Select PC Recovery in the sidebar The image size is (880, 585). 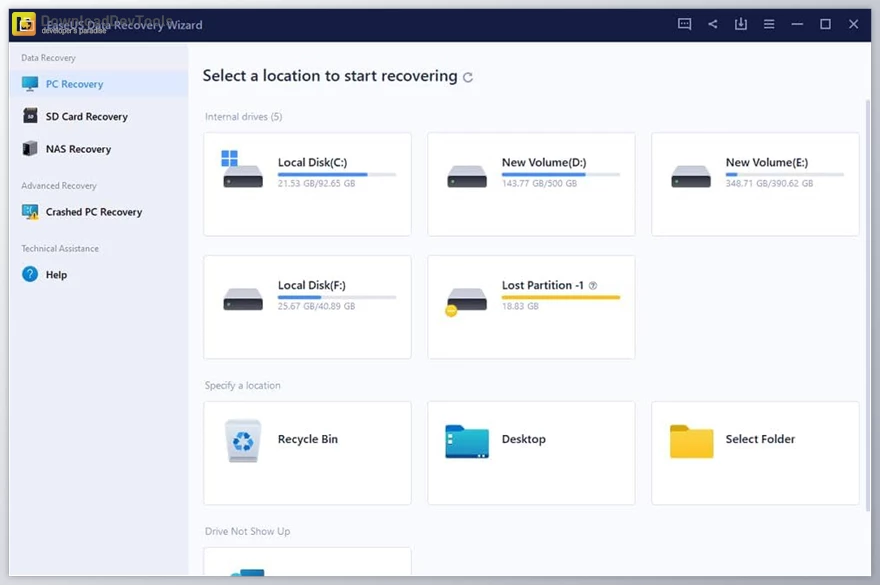pos(99,84)
